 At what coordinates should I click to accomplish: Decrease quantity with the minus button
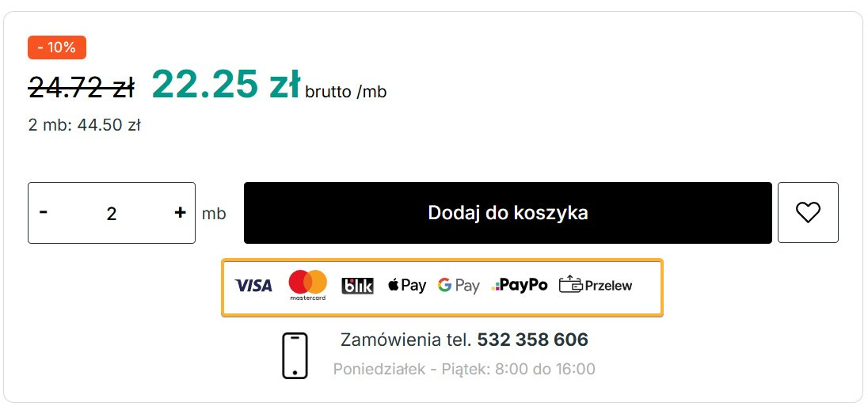[44, 213]
